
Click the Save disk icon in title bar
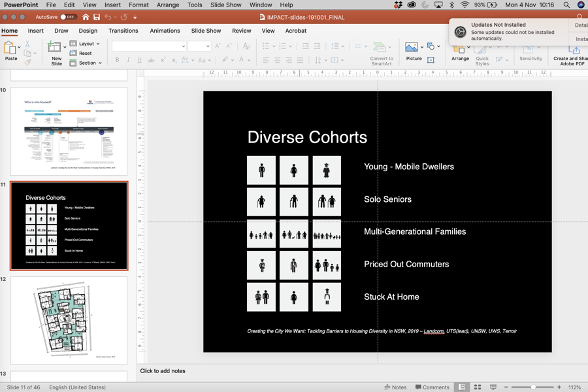pyautogui.click(x=97, y=17)
